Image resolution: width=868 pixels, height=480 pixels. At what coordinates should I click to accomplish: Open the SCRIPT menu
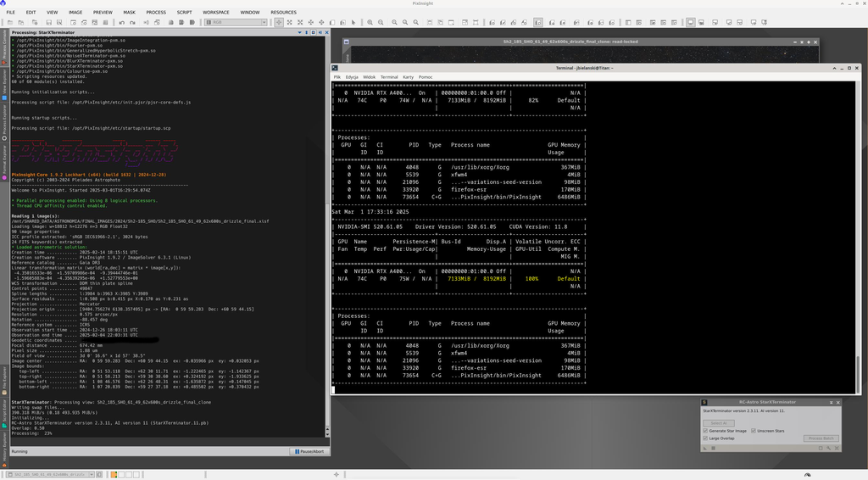(184, 12)
